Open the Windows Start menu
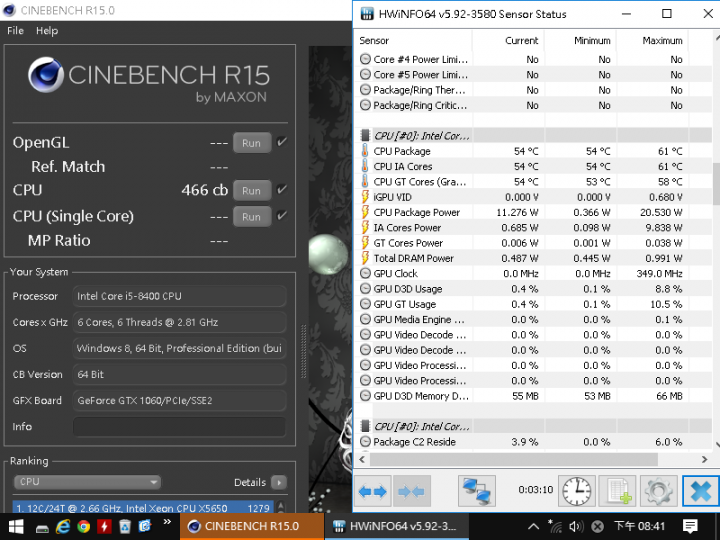Viewport: 720px width, 540px height. pyautogui.click(x=16, y=526)
